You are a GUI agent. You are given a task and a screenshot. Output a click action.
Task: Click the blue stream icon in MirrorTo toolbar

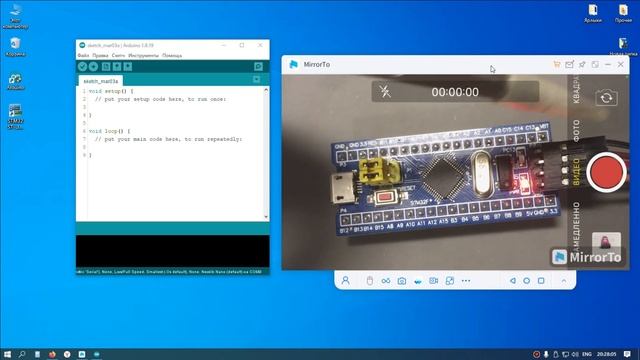pos(418,281)
